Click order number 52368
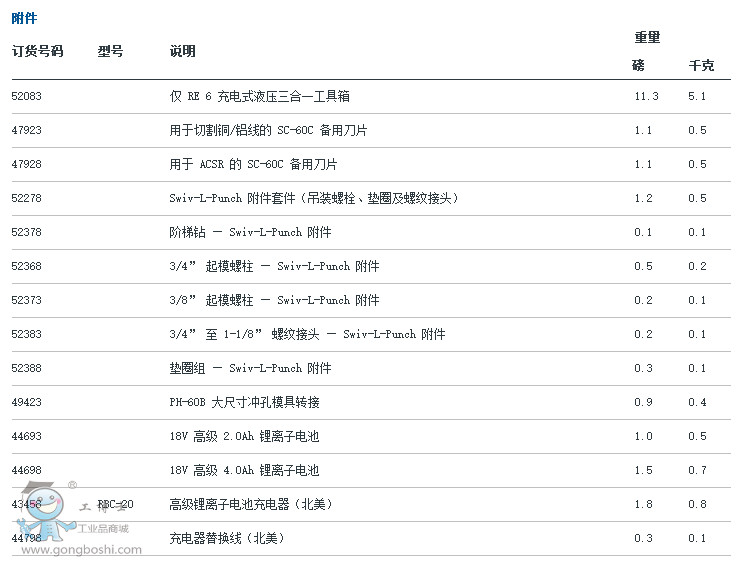739x569 pixels. 26,266
